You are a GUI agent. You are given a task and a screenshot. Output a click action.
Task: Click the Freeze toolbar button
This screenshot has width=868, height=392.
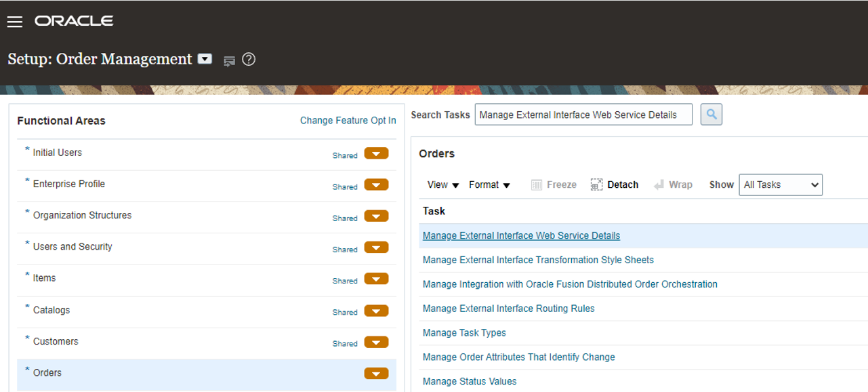point(554,184)
